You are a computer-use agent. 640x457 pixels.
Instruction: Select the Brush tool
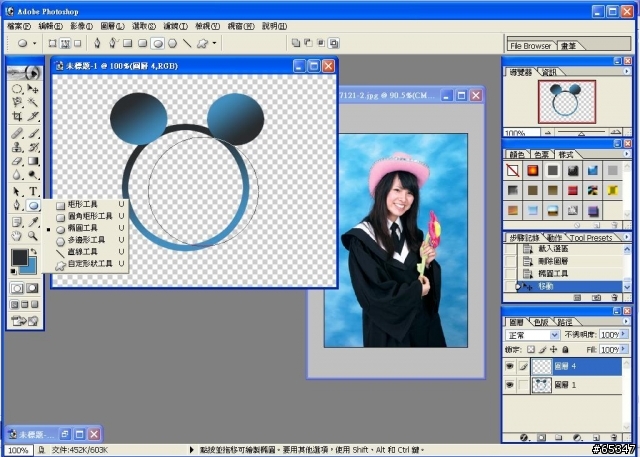point(33,133)
